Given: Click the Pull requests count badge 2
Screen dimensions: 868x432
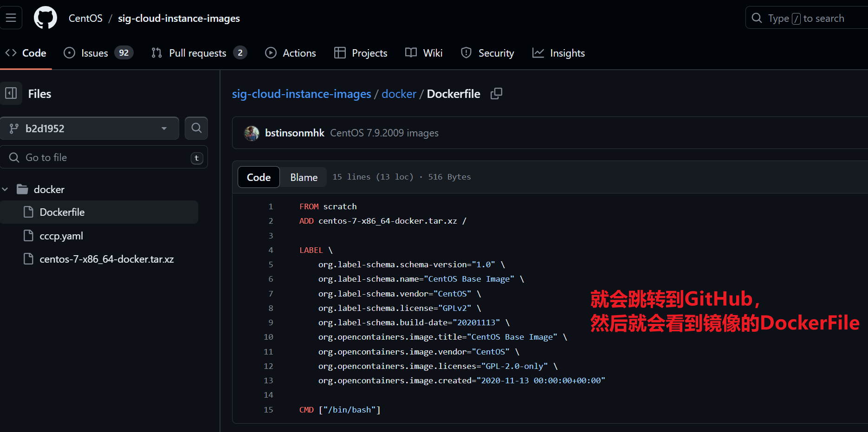Looking at the screenshot, I should [240, 53].
